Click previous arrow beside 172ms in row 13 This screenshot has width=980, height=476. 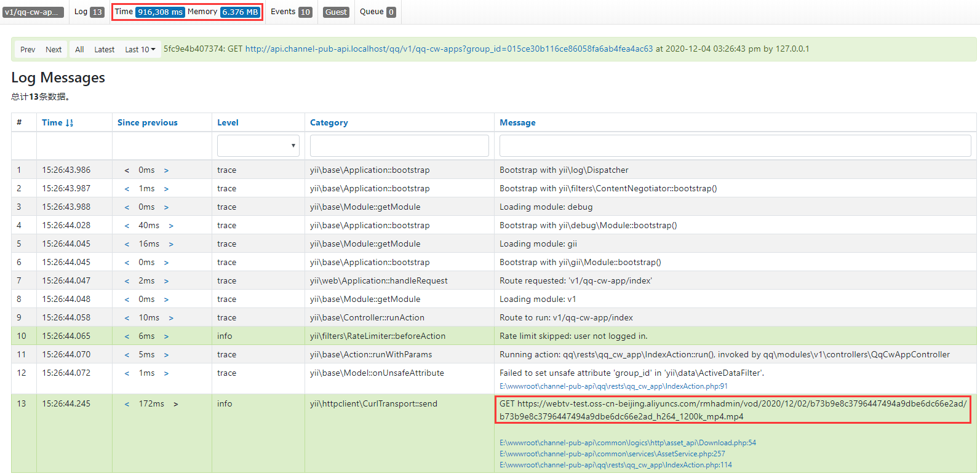(127, 404)
